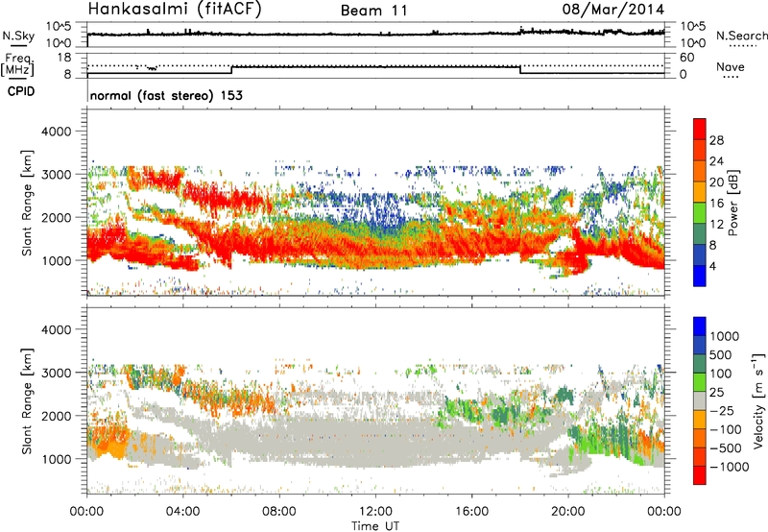The height and width of the screenshot is (532, 768).
Task: Click the 1000 tick on velocity colorbar
Action: pyautogui.click(x=724, y=336)
